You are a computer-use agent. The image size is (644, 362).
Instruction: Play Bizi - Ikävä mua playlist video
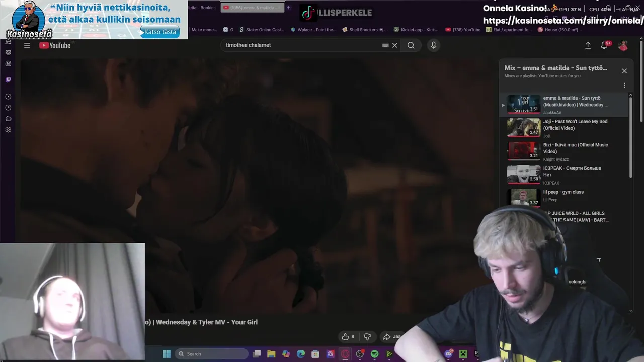click(563, 151)
